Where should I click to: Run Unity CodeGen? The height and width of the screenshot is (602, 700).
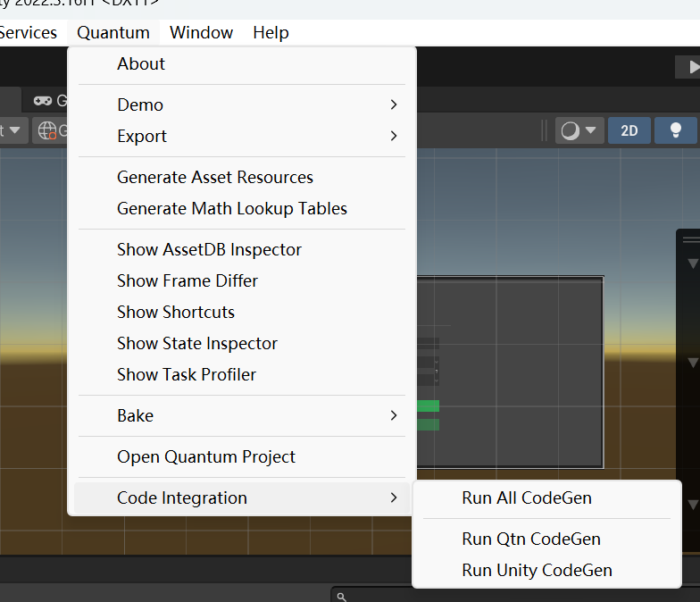(x=546, y=570)
